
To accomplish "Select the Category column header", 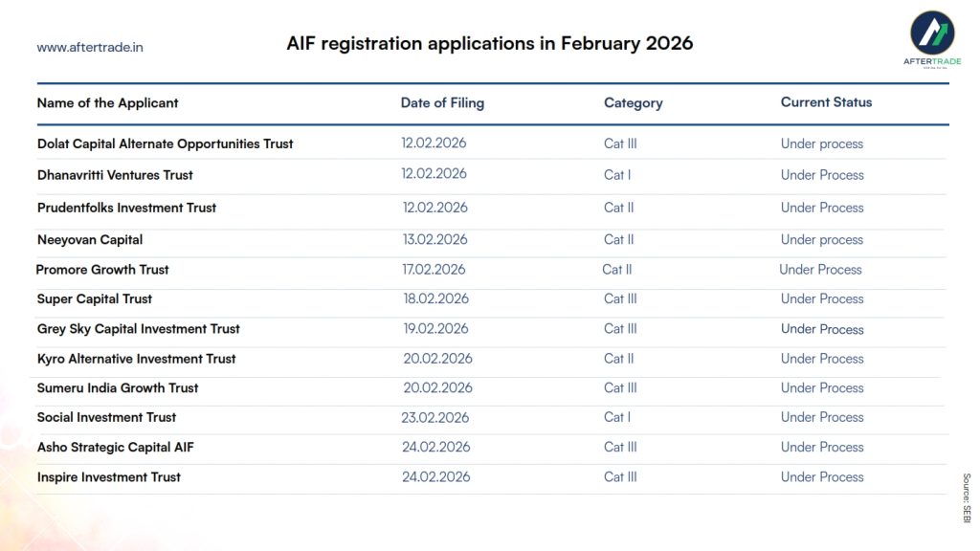I will coord(633,102).
